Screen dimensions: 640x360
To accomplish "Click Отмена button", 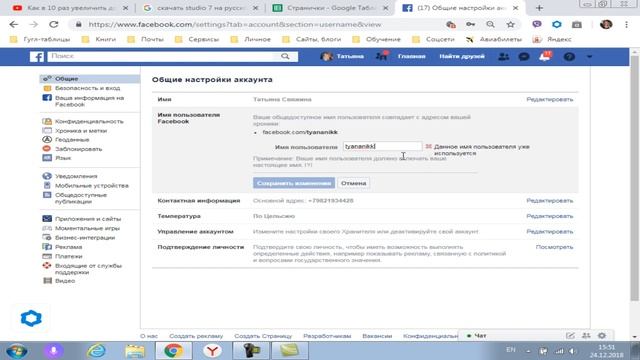I will coord(353,183).
